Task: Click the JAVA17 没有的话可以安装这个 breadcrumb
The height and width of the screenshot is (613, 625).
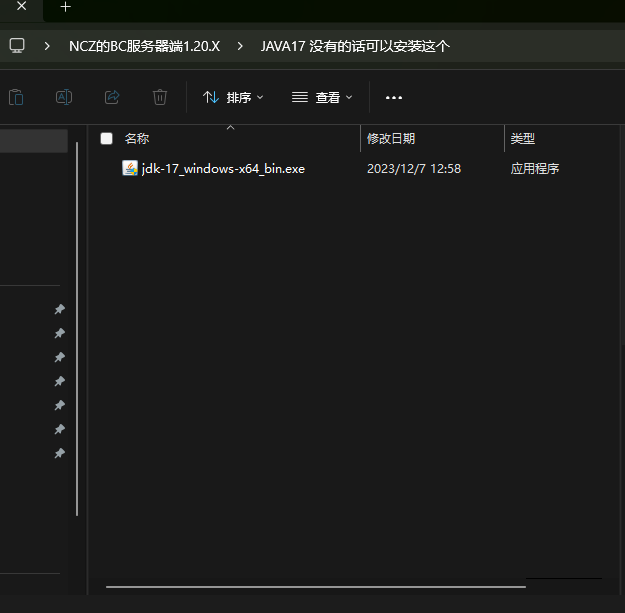Action: tap(355, 46)
